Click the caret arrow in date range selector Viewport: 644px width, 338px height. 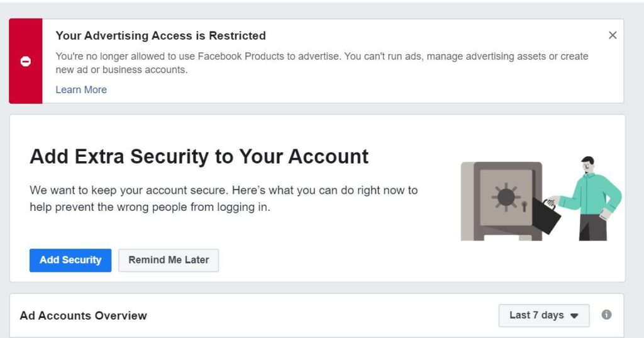pos(574,316)
